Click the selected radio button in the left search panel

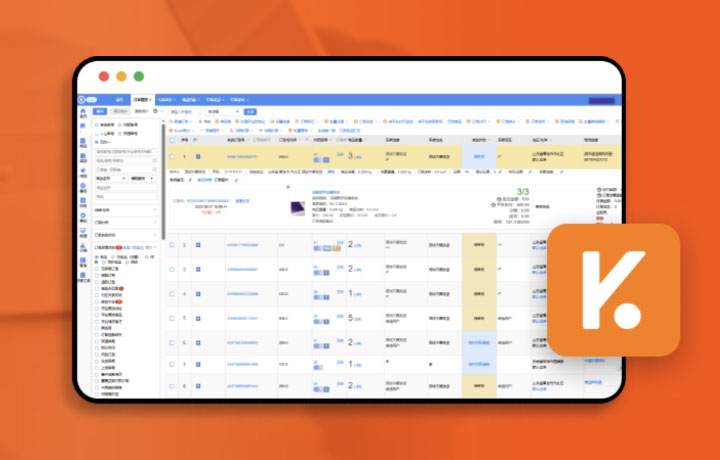coord(96,142)
